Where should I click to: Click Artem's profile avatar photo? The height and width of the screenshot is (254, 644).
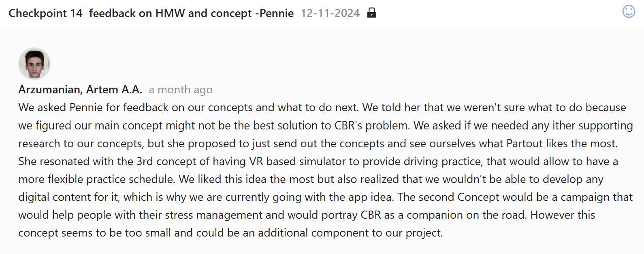point(34,64)
